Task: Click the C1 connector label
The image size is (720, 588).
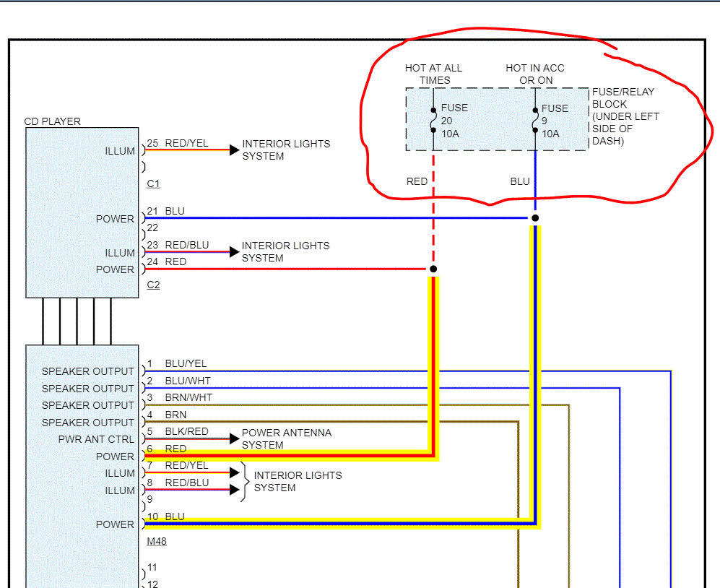Action: (x=153, y=184)
